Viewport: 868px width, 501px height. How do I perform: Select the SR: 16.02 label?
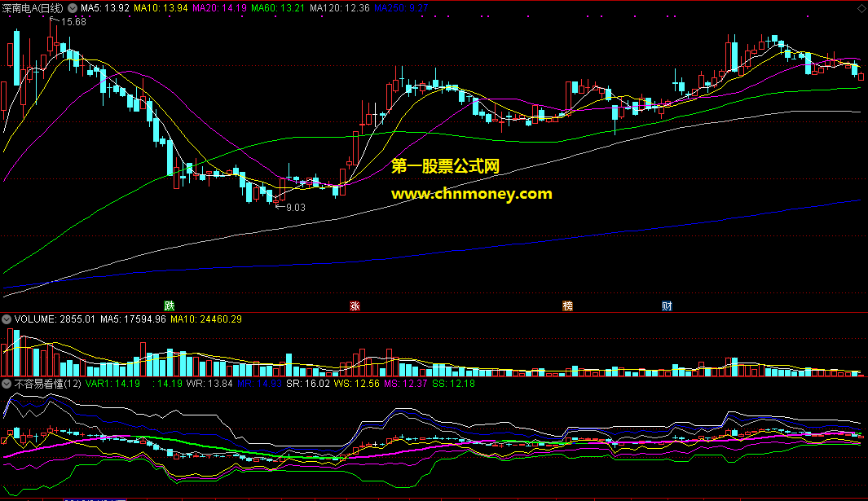[x=308, y=384]
